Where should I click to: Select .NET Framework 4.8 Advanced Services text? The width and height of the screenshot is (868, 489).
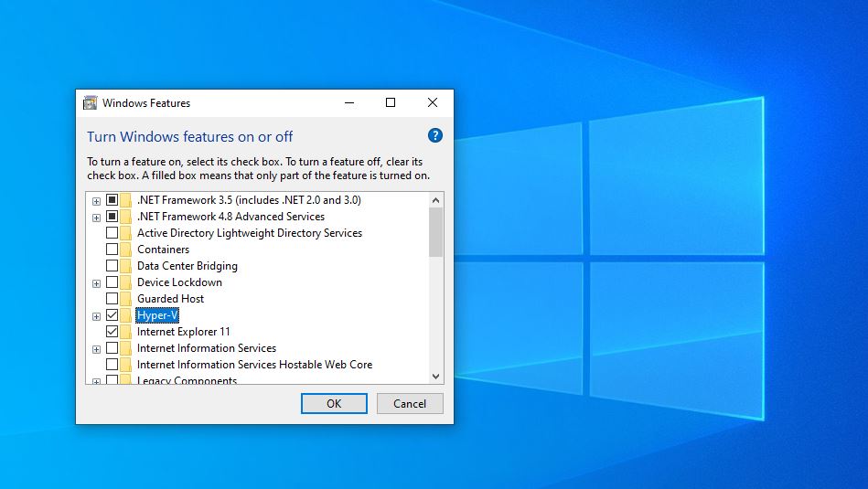click(230, 217)
